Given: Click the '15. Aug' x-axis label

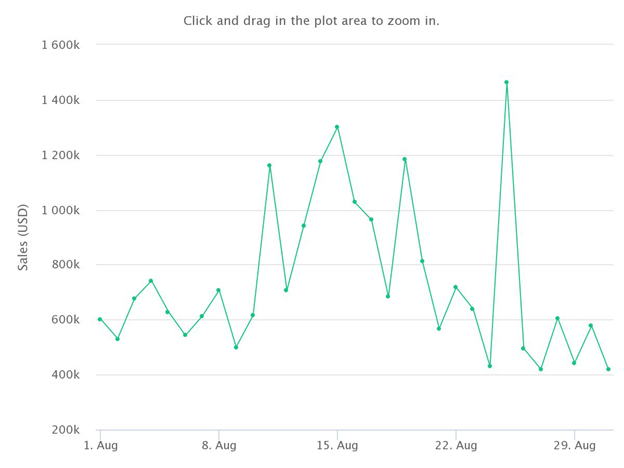Looking at the screenshot, I should [x=337, y=445].
